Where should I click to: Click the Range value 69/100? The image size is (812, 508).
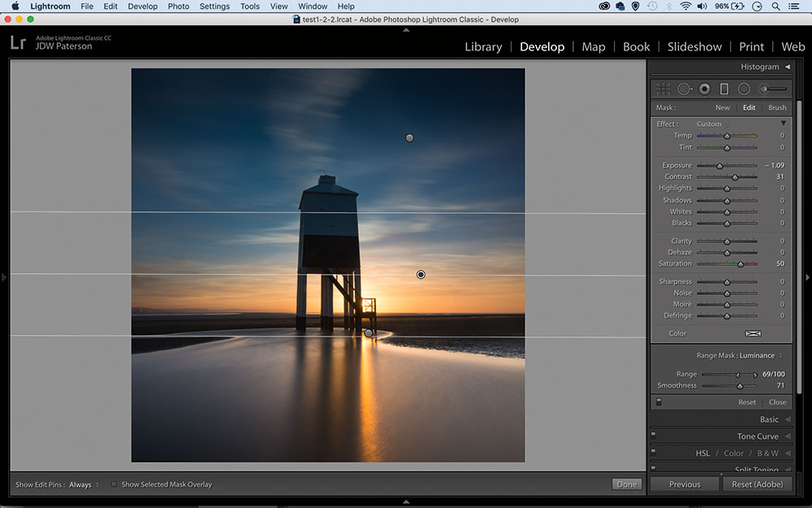[x=773, y=374]
